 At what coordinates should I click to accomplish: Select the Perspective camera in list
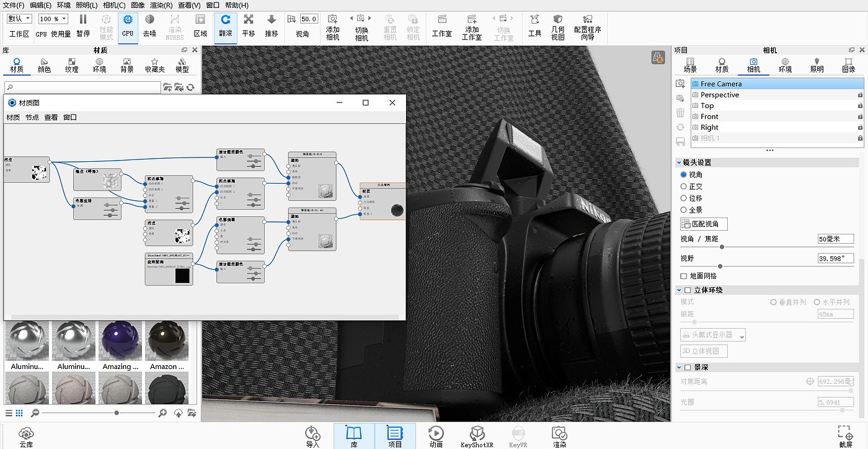720,95
